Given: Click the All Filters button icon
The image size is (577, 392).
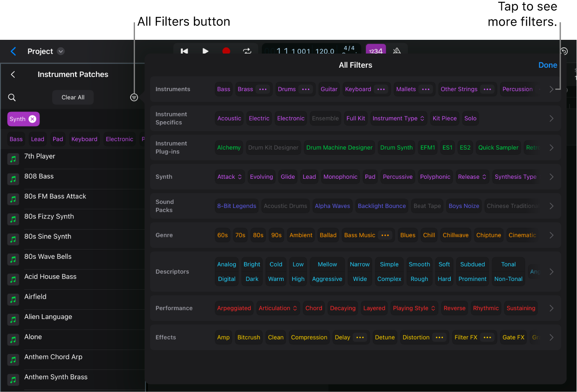Looking at the screenshot, I should pos(134,97).
